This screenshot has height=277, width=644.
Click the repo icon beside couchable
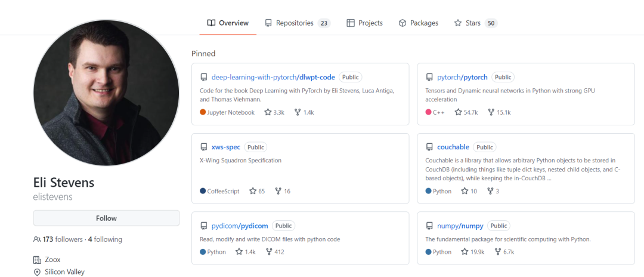click(429, 147)
